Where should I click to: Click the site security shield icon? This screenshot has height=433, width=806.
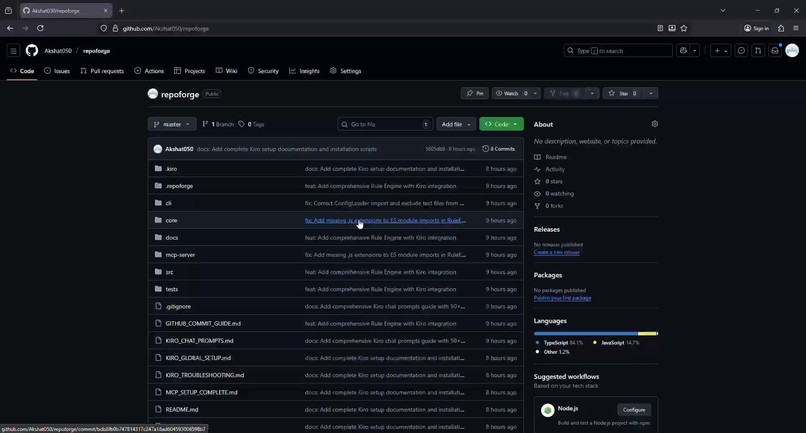103,28
